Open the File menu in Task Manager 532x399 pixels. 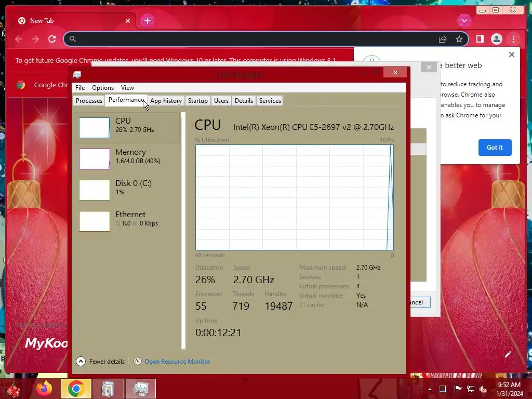tap(80, 87)
